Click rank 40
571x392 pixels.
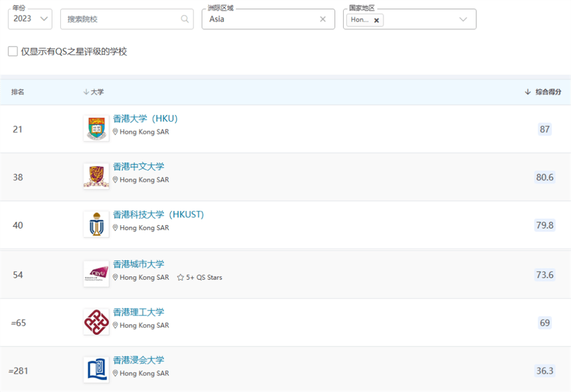[x=18, y=225]
